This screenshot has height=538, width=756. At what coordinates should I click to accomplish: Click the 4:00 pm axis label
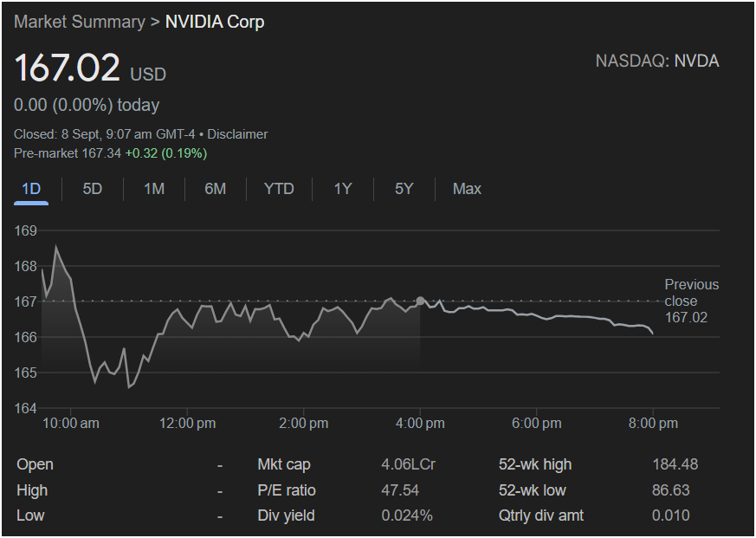[x=420, y=424]
